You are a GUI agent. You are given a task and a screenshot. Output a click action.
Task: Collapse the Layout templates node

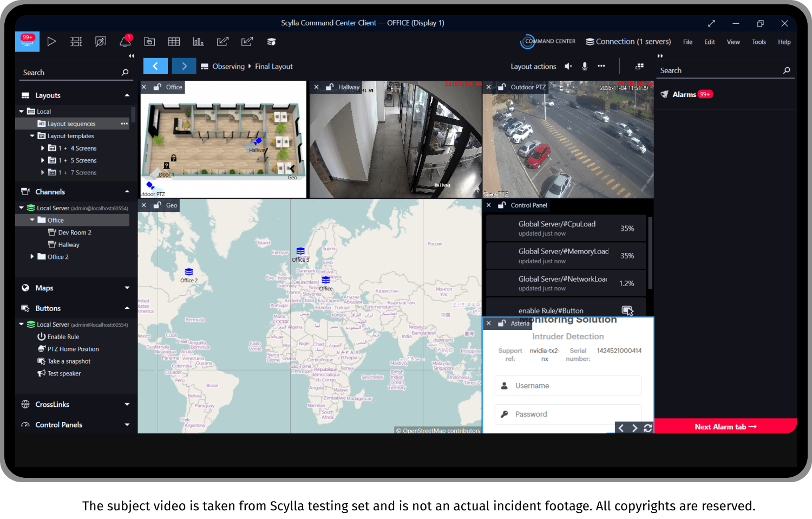pyautogui.click(x=32, y=136)
